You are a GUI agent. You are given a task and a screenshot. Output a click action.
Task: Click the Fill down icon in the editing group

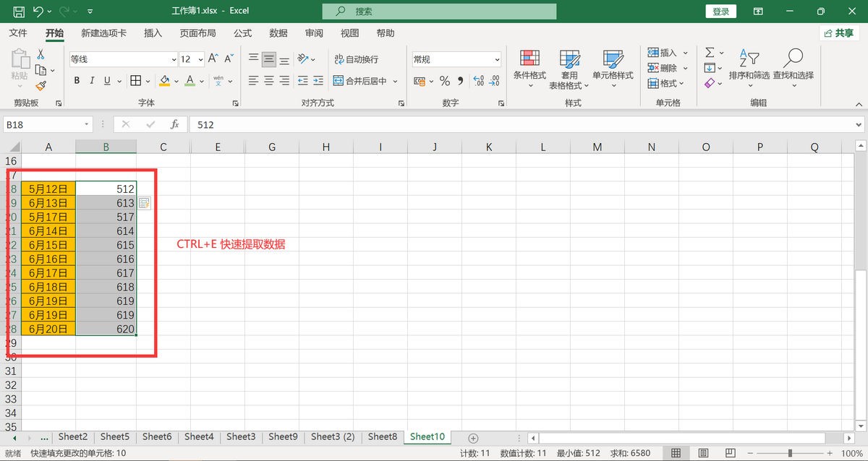pyautogui.click(x=710, y=68)
